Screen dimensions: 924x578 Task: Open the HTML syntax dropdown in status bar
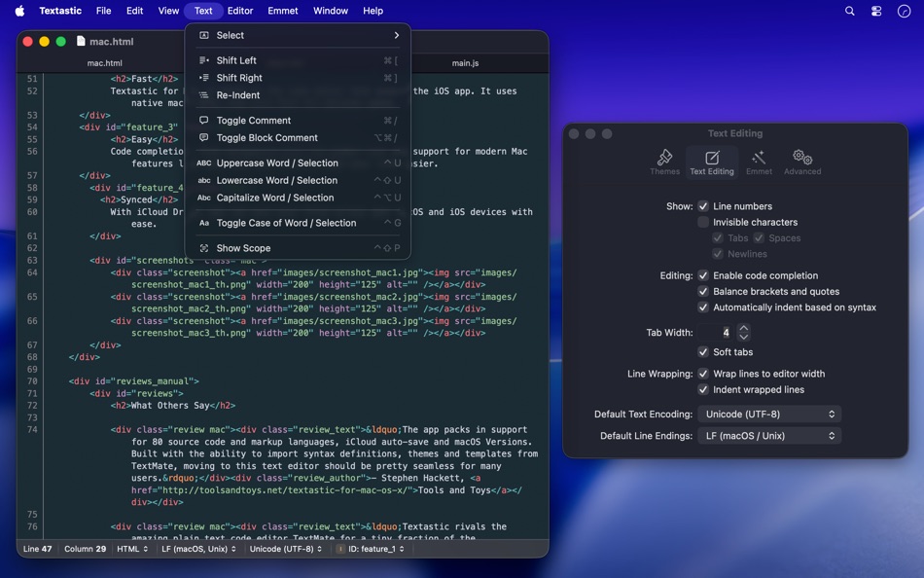point(129,549)
